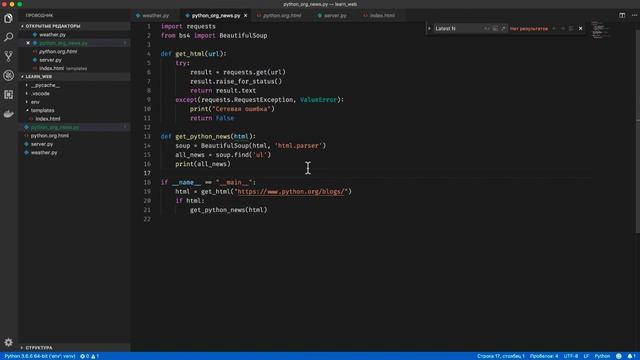Close python_org_news.py from open editors list
The image size is (640, 360).
[x=28, y=43]
